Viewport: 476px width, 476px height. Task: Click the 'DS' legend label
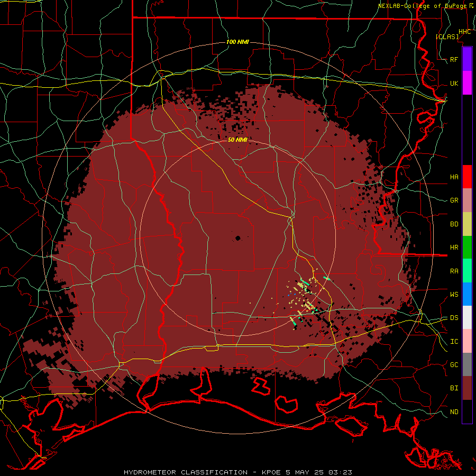[x=454, y=318]
